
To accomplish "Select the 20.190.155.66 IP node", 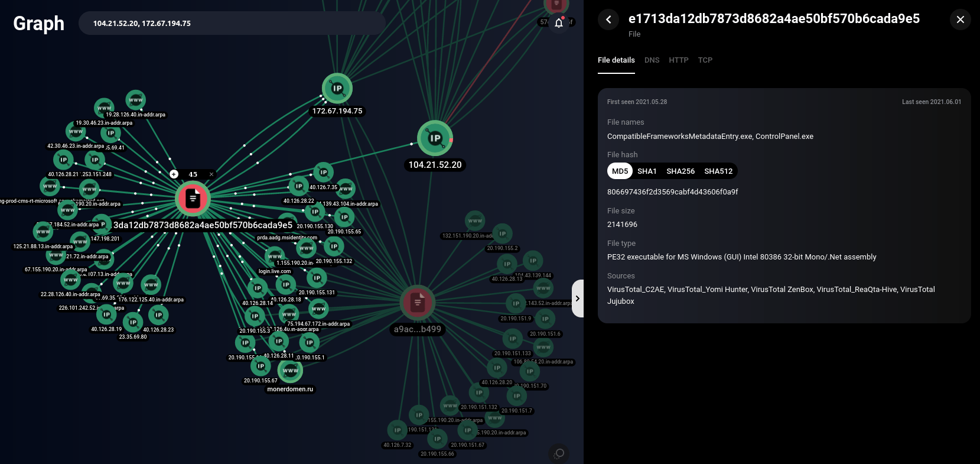I will pyautogui.click(x=437, y=439).
